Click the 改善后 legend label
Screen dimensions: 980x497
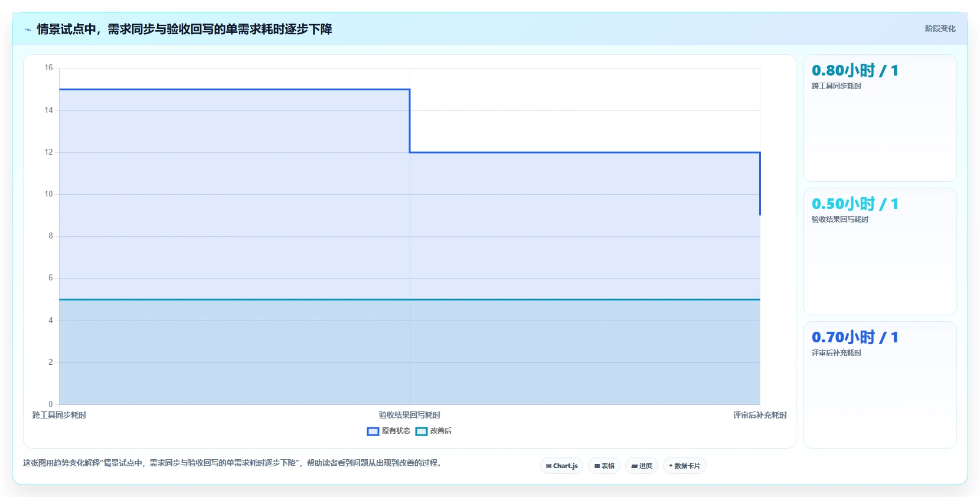coord(441,431)
